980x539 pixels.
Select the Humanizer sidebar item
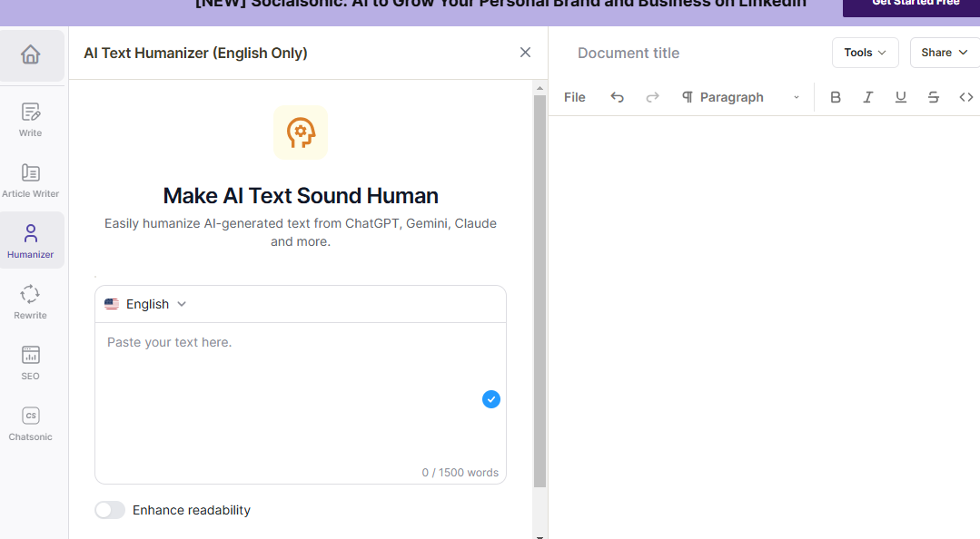31,241
